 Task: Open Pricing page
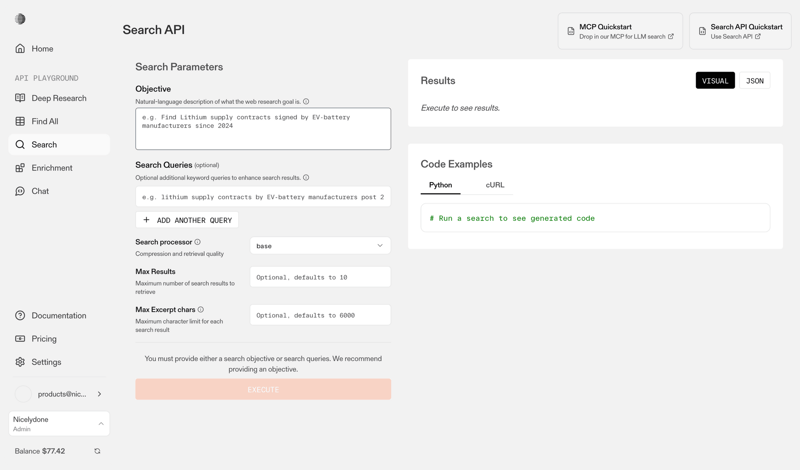coord(59,338)
